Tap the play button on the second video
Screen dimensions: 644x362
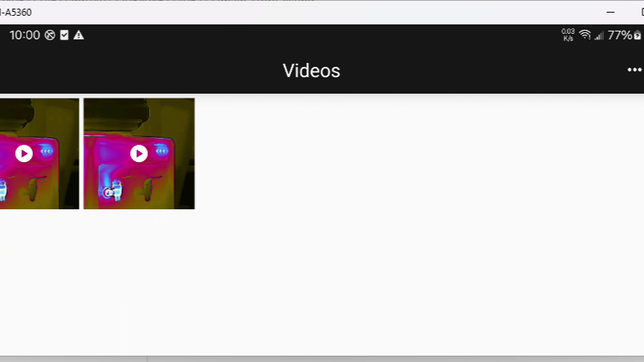139,153
